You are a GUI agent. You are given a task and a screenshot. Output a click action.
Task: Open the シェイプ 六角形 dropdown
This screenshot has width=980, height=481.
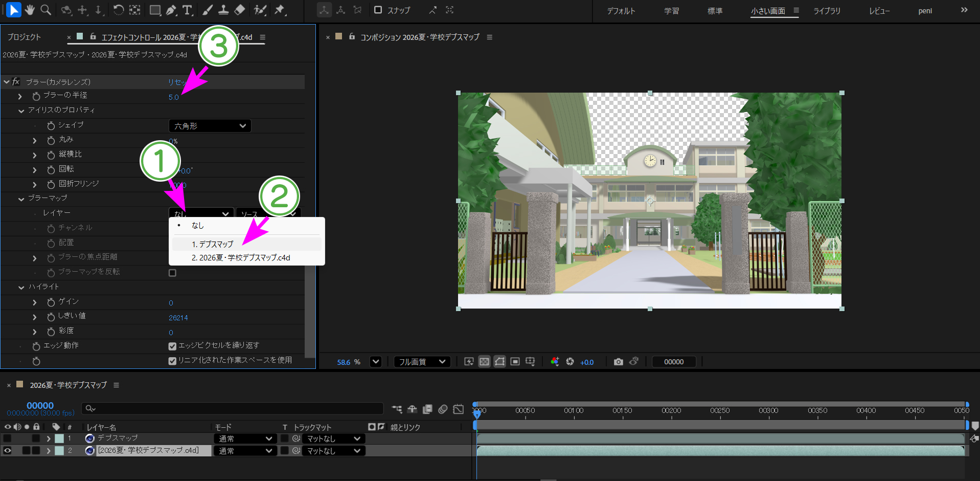tap(210, 126)
